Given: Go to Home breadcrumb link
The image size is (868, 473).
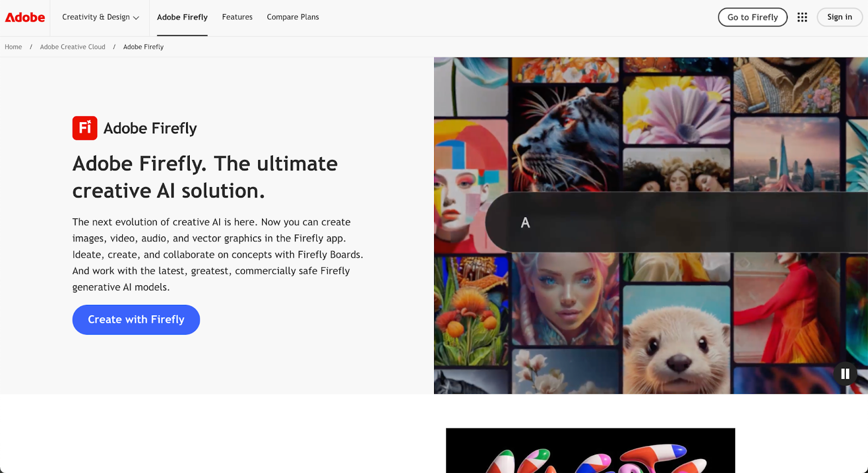Looking at the screenshot, I should pyautogui.click(x=14, y=47).
